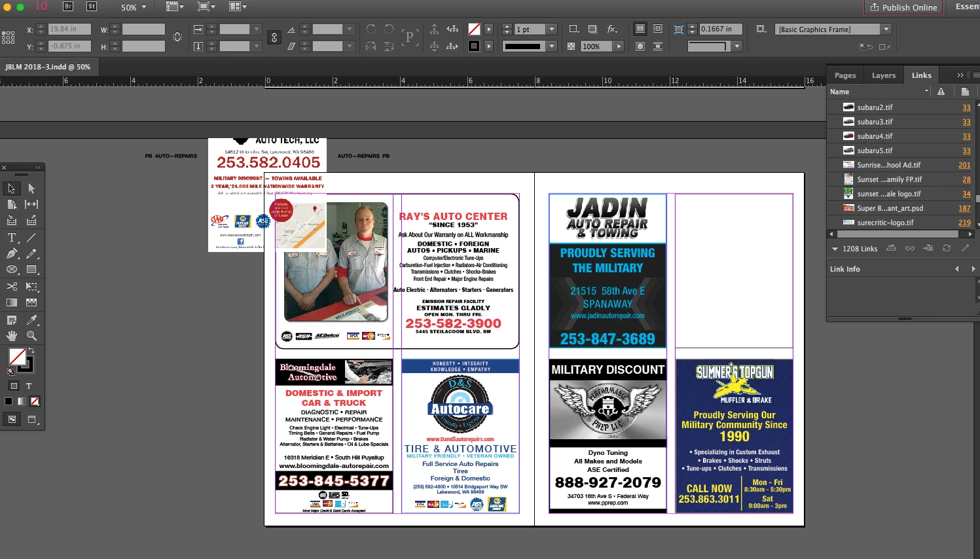
Task: Open Basic Graphics Frame object style dropdown
Action: coord(886,29)
